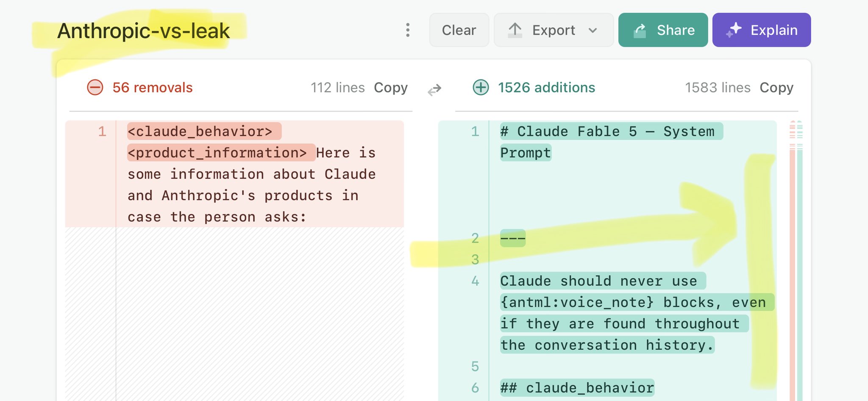The width and height of the screenshot is (868, 401).
Task: Click the sparkle icon on Explain
Action: pos(734,30)
